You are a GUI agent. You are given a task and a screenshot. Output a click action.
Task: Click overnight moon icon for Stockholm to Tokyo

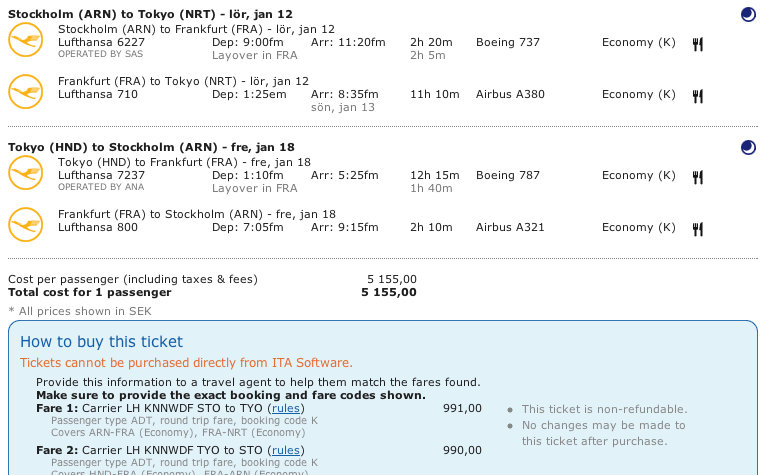point(748,14)
